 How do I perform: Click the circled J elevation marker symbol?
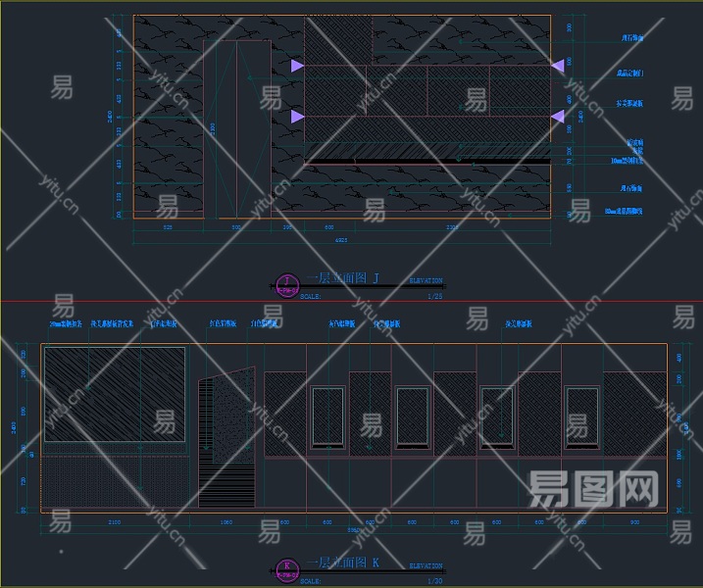(287, 285)
